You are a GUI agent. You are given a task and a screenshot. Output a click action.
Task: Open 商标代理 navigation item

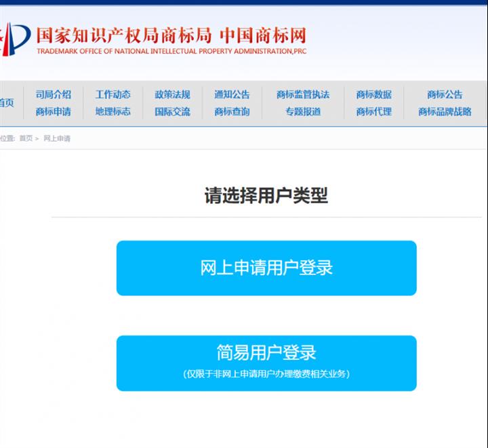(x=373, y=112)
